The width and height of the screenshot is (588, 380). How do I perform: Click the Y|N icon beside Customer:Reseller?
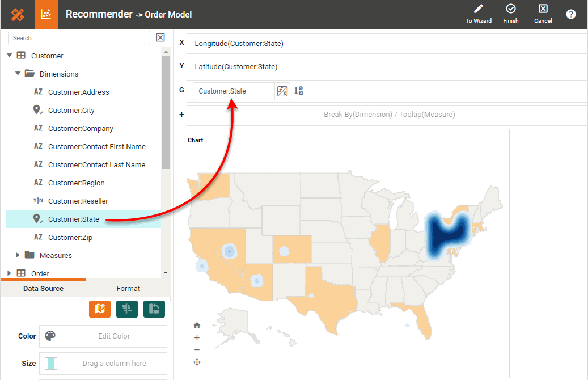point(38,201)
